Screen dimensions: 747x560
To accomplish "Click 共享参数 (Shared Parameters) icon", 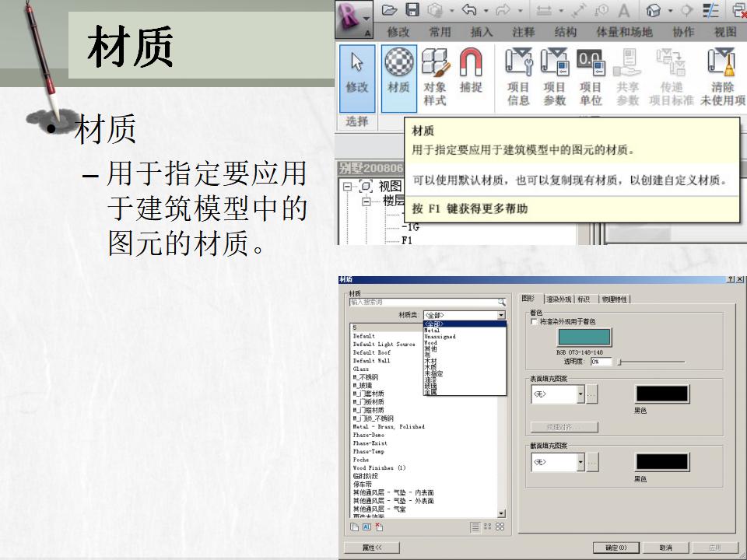I will coord(627,62).
